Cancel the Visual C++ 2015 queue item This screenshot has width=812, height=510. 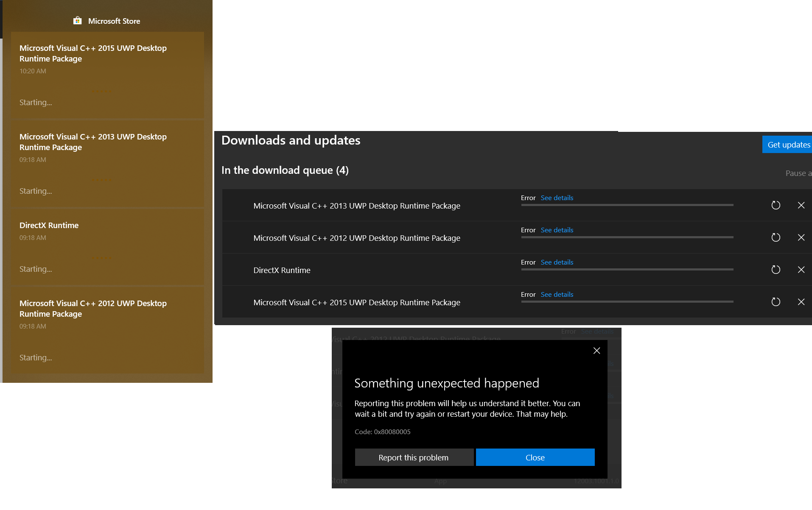(801, 302)
